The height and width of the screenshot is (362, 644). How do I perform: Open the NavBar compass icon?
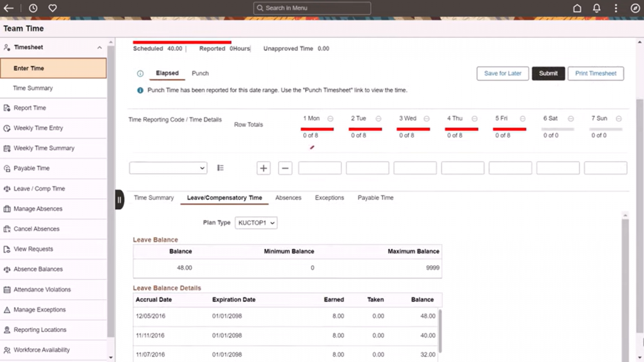[x=634, y=8]
